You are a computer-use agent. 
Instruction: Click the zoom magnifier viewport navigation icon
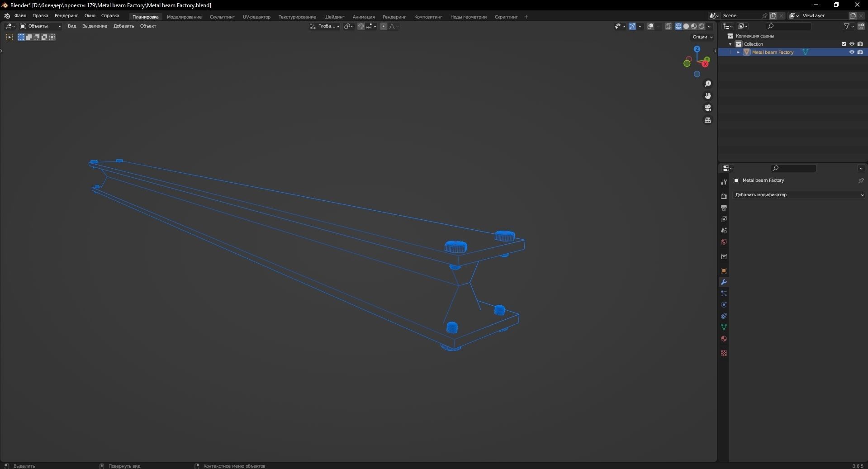pos(708,84)
